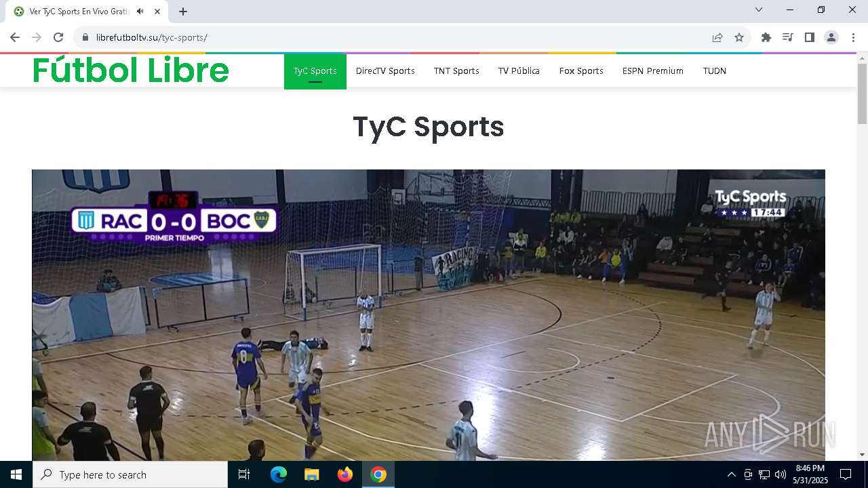This screenshot has height=488, width=868.
Task: Show hidden system tray icons
Action: click(x=731, y=474)
